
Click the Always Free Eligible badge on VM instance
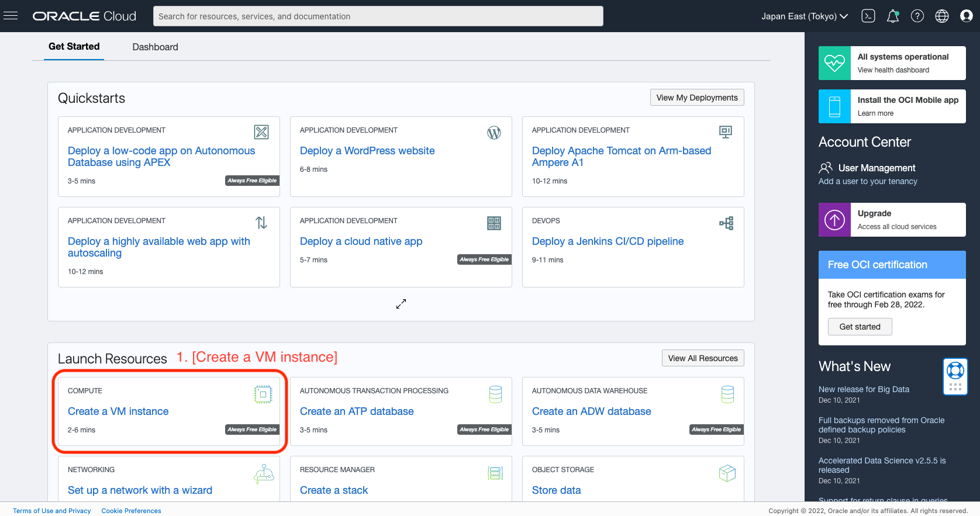pos(252,430)
